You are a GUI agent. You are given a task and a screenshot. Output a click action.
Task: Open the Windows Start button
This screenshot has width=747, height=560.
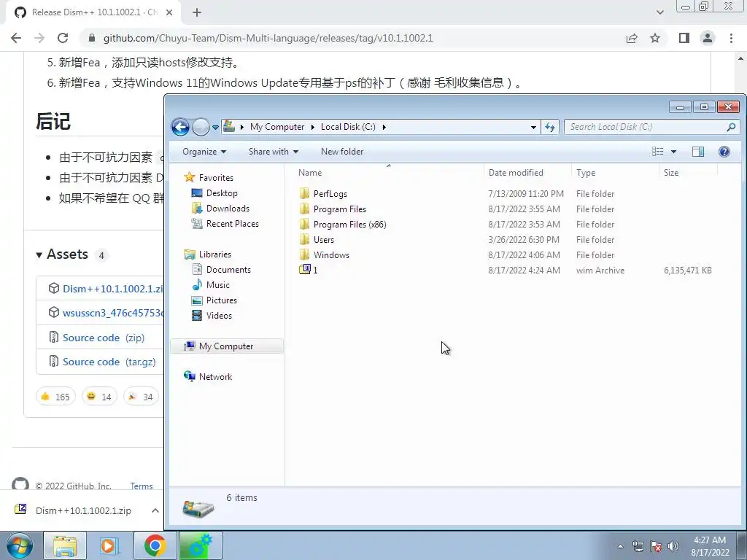[x=20, y=545]
